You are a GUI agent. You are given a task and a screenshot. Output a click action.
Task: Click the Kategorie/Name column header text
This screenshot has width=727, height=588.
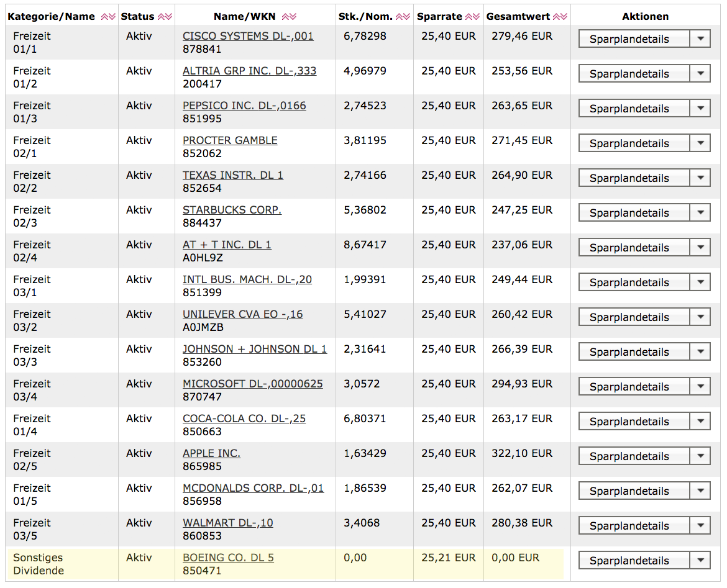52,17
